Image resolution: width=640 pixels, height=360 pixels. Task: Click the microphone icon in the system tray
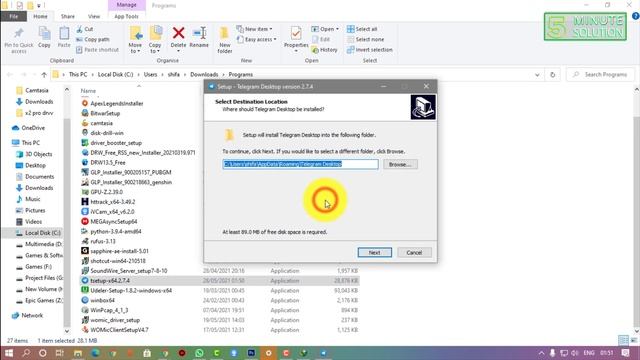pos(552,353)
